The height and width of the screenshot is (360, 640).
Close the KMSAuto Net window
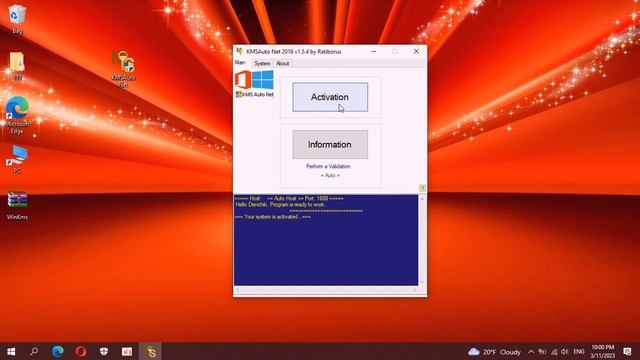(416, 51)
